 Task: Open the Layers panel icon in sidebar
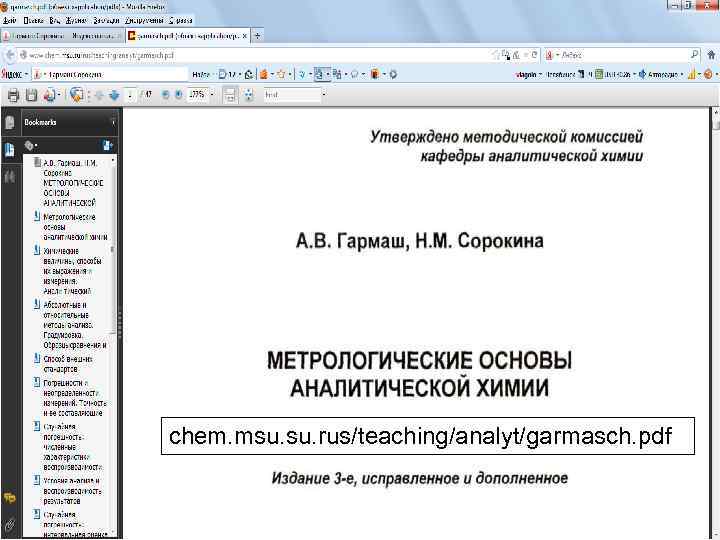10,177
